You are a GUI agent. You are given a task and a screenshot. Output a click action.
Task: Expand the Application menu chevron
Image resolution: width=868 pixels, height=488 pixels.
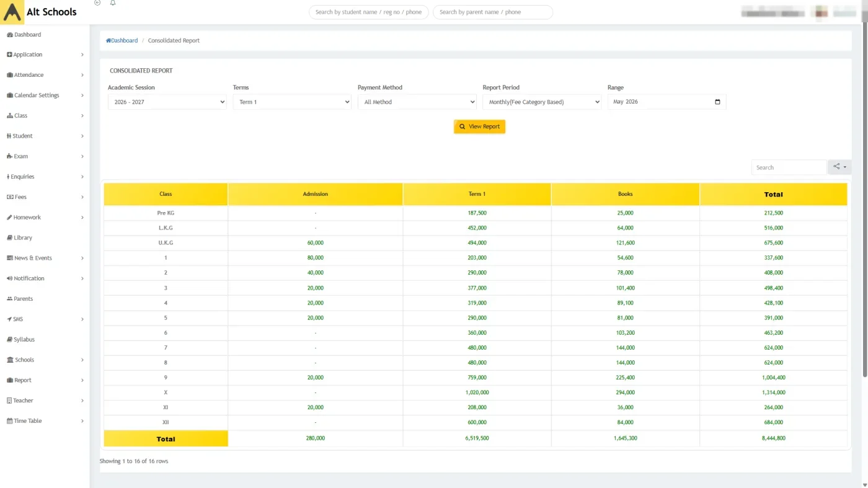point(82,55)
